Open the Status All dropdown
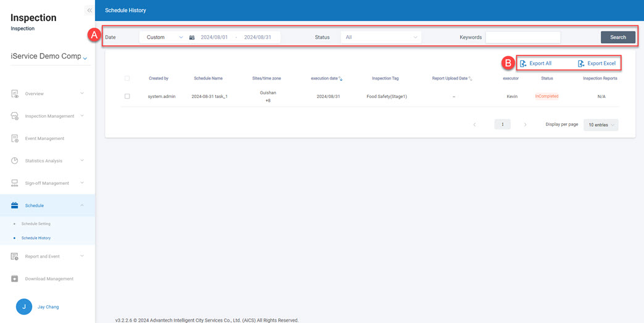Viewport: 644px width, 323px height. tap(381, 38)
